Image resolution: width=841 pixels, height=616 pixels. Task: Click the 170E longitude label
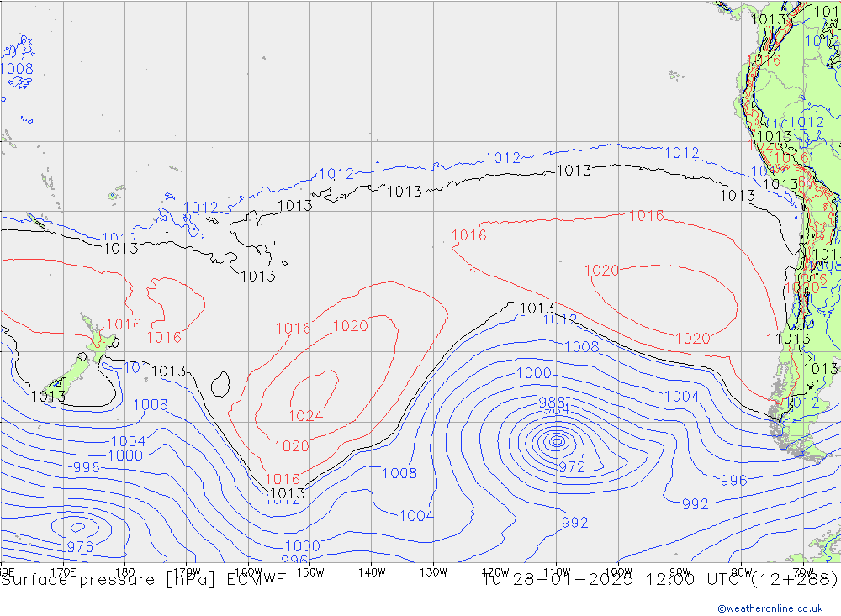(64, 571)
